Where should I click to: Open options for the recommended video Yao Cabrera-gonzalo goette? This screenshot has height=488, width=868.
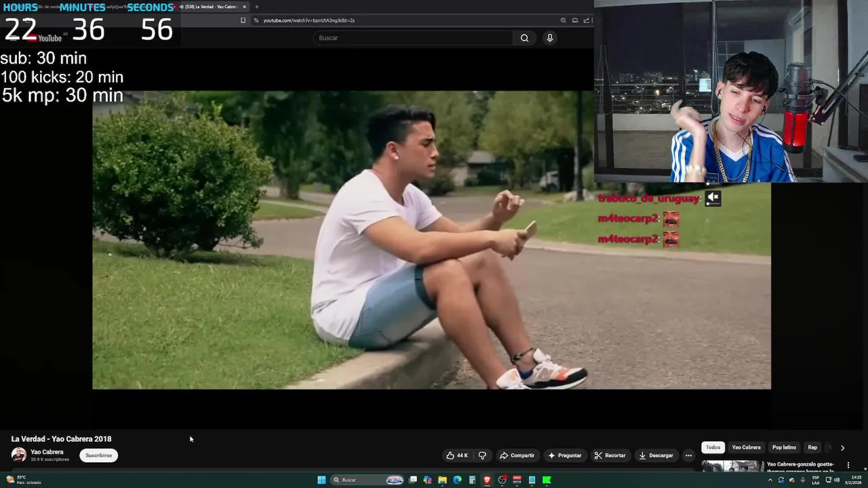point(848,465)
